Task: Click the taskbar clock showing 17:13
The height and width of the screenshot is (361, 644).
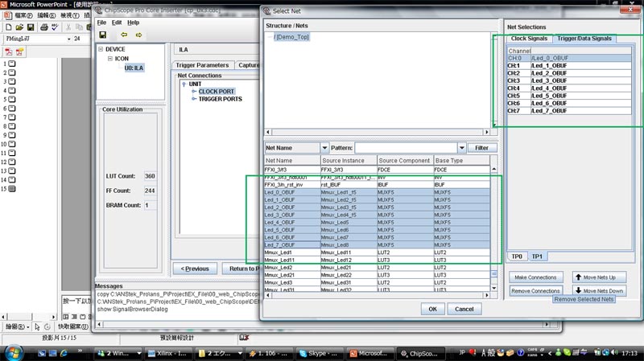Action: (x=630, y=353)
